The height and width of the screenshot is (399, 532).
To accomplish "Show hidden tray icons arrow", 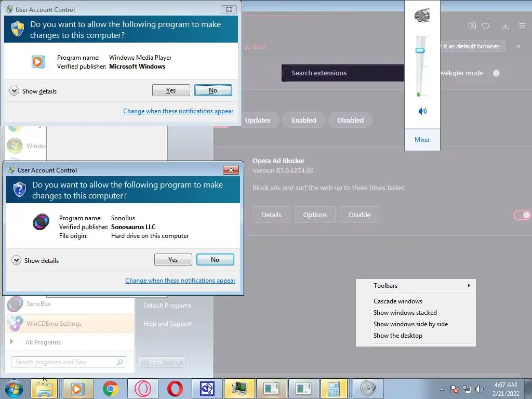I will click(442, 389).
